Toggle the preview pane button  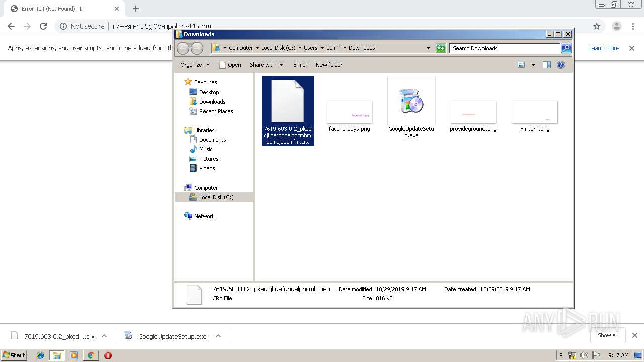(x=547, y=65)
